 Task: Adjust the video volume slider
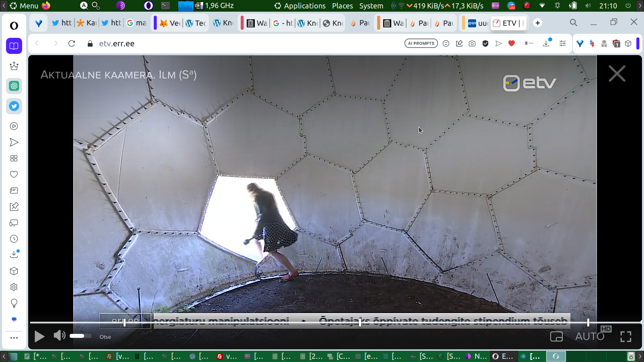pos(80,336)
